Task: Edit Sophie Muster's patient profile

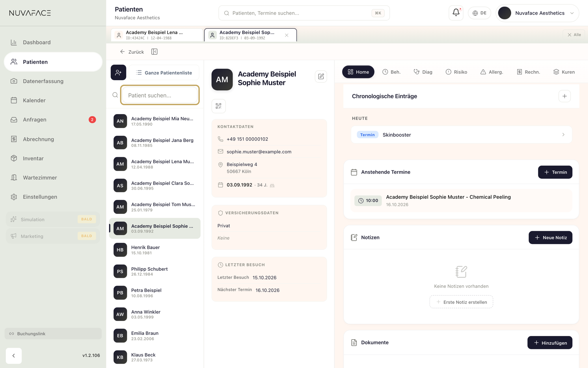Action: [x=321, y=77]
